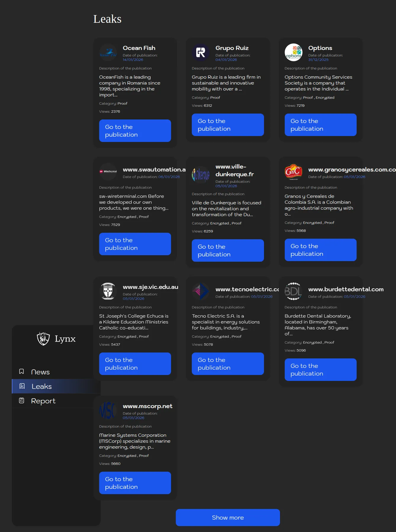Click the G&C Granos y Cereales logo
Viewport: 396px width, 532px height.
pyautogui.click(x=293, y=172)
